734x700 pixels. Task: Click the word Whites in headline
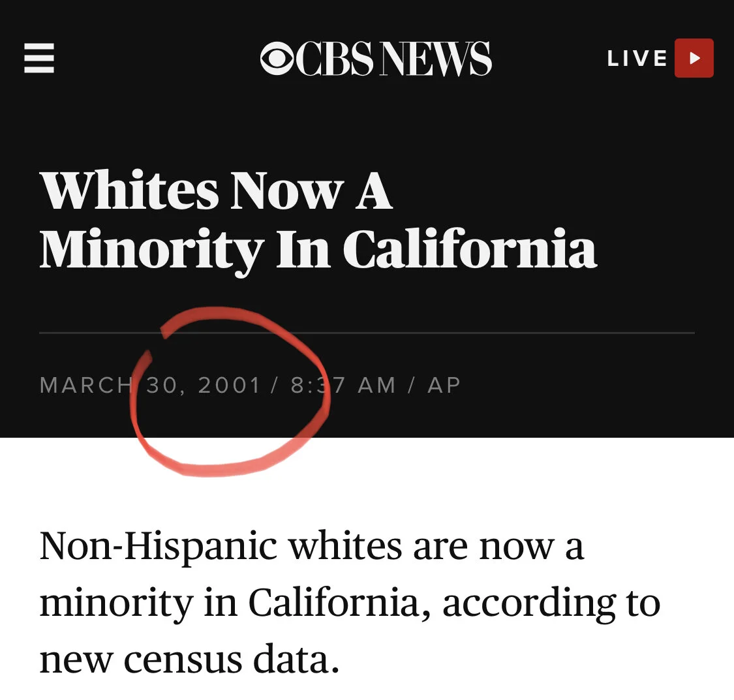(x=130, y=191)
